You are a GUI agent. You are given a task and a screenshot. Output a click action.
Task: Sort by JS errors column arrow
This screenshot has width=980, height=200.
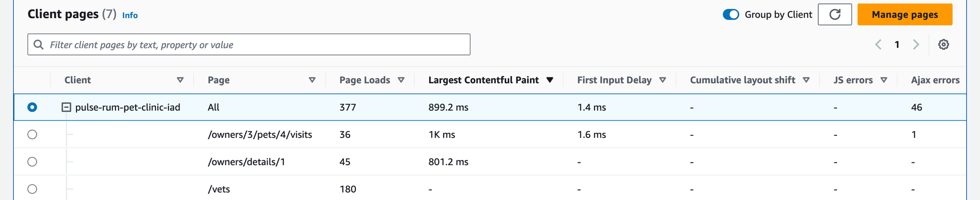pyautogui.click(x=884, y=80)
